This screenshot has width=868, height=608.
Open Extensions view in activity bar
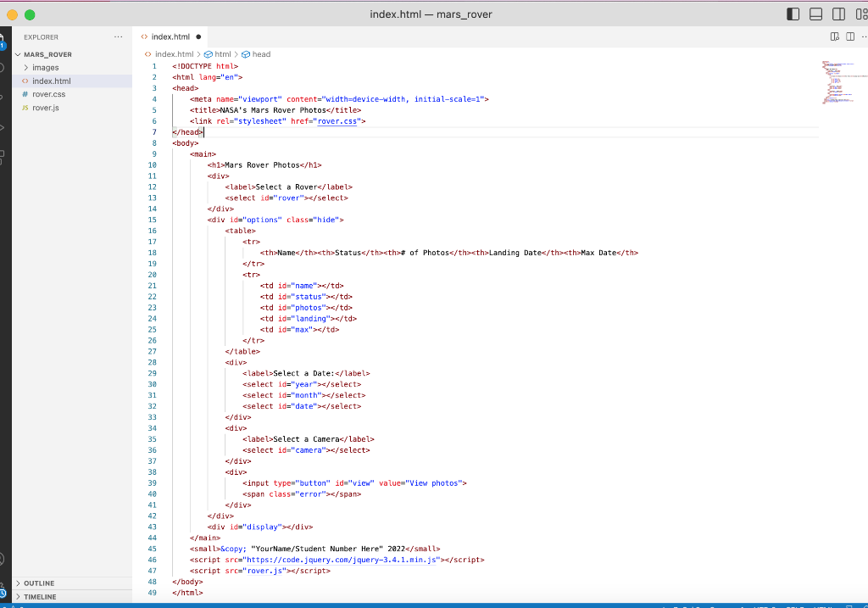coord(3,157)
